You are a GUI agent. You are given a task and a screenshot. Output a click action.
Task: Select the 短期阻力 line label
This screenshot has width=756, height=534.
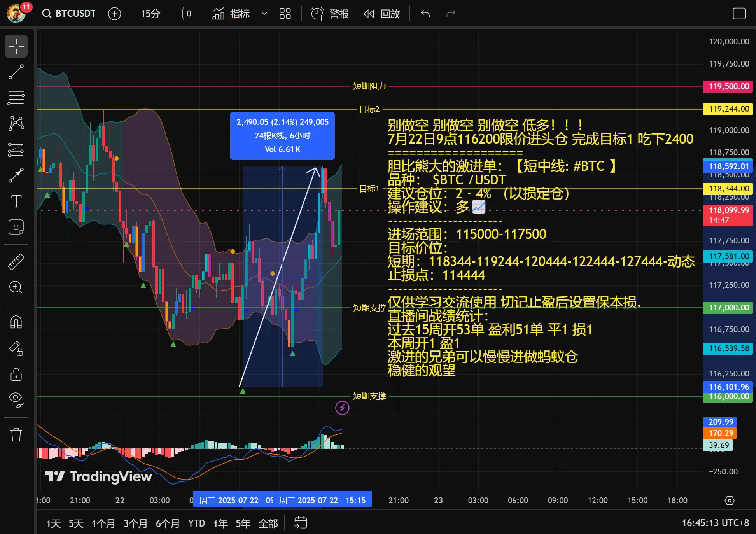pyautogui.click(x=369, y=86)
